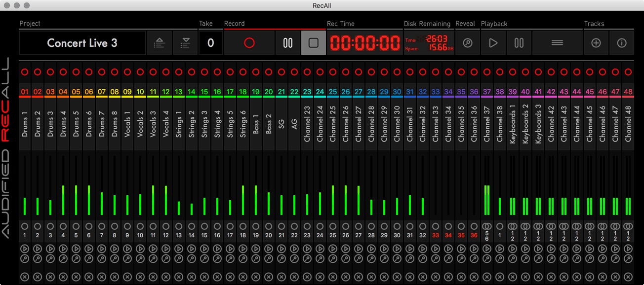Click the Strings 1 track name
The width and height of the screenshot is (644, 285).
click(x=178, y=124)
